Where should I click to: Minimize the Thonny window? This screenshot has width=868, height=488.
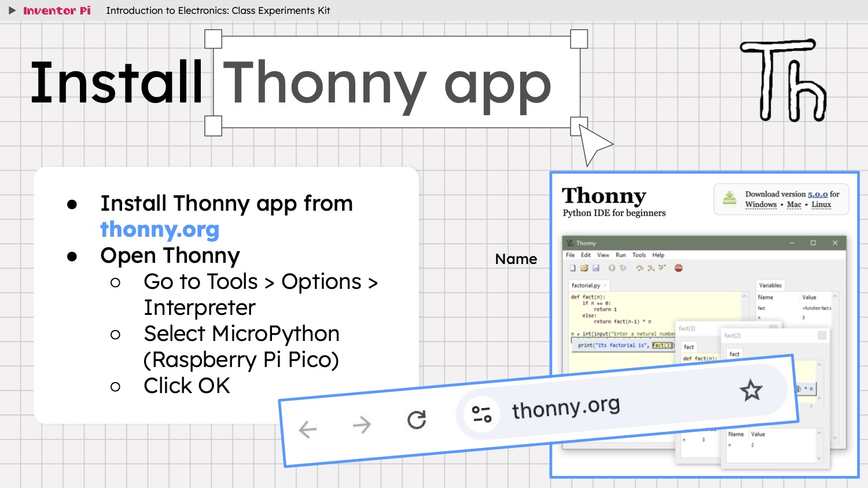(792, 243)
